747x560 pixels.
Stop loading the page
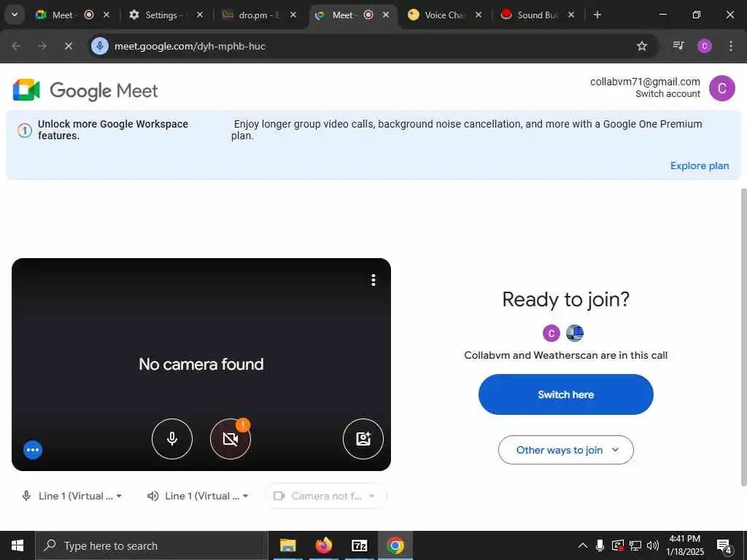point(68,46)
